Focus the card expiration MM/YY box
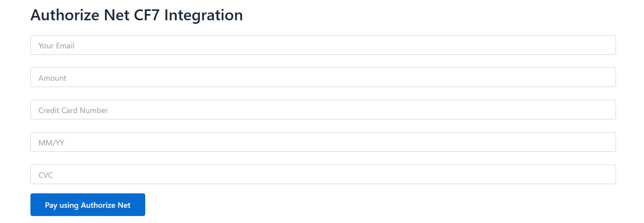The height and width of the screenshot is (223, 644). (x=323, y=142)
